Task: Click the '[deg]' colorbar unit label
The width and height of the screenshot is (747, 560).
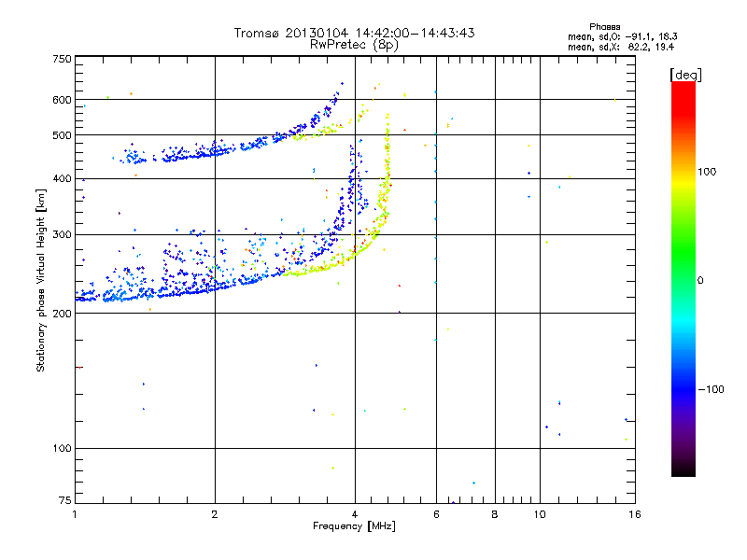Action: (685, 75)
